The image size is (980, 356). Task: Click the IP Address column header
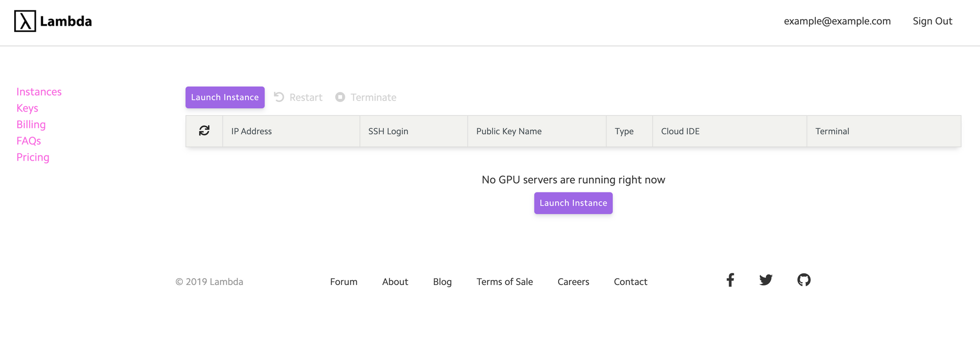tap(291, 131)
